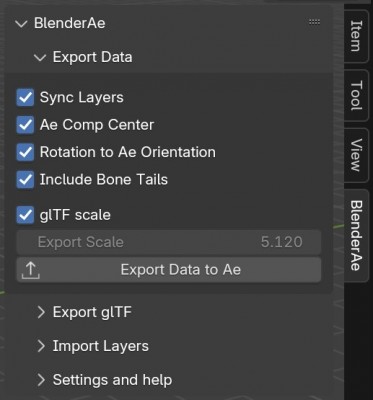Screen dimensions: 373x400
Task: Expand Settings and help section
Action: 41,380
